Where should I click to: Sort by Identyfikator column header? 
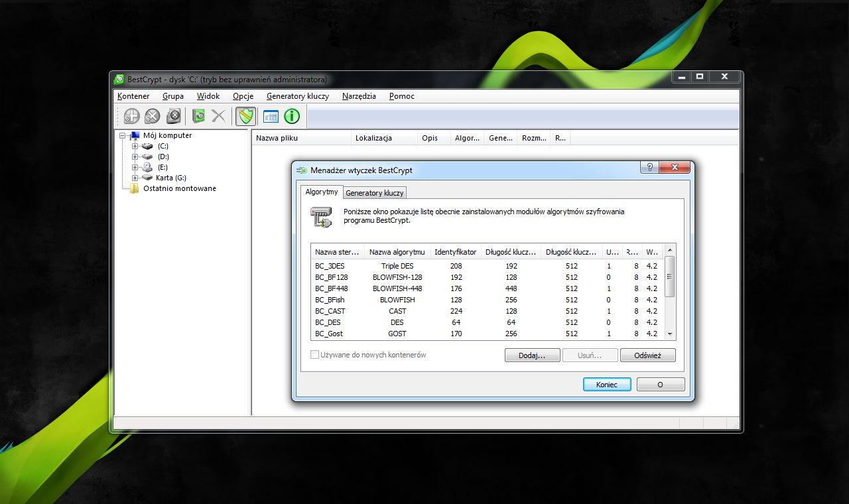pos(455,252)
